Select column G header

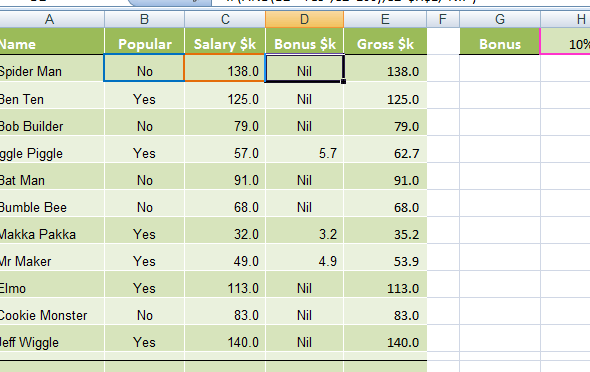500,19
